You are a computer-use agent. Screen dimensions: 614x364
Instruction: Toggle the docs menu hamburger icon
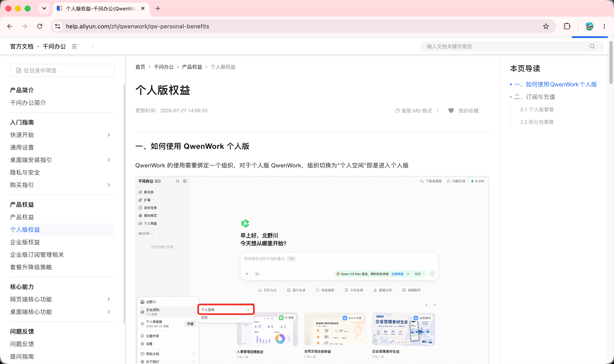tap(74, 46)
